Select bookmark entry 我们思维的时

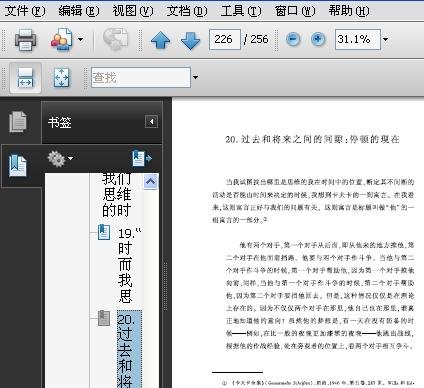(116, 195)
